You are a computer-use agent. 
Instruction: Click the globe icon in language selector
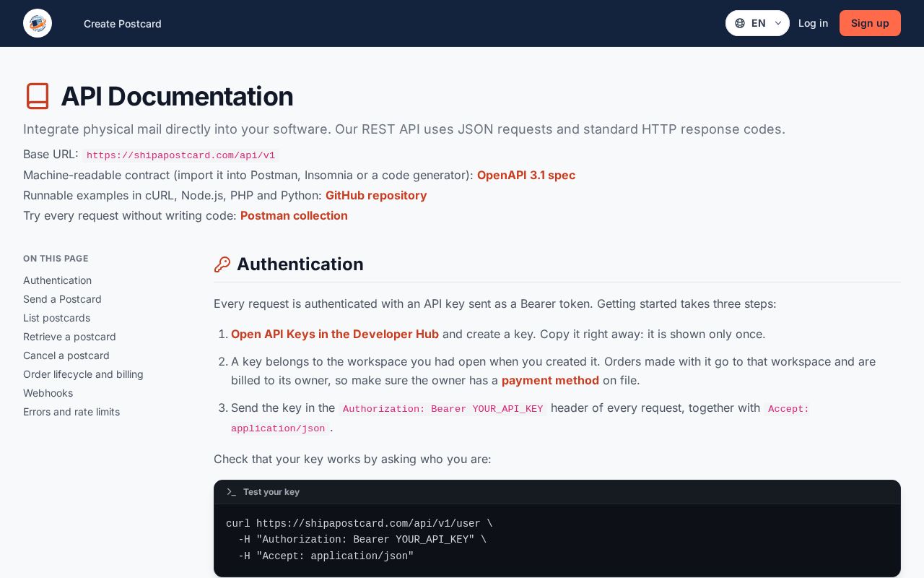click(740, 23)
